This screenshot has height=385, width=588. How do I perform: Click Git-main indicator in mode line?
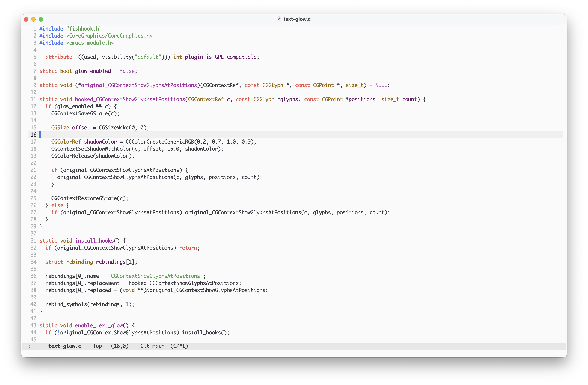coord(152,346)
